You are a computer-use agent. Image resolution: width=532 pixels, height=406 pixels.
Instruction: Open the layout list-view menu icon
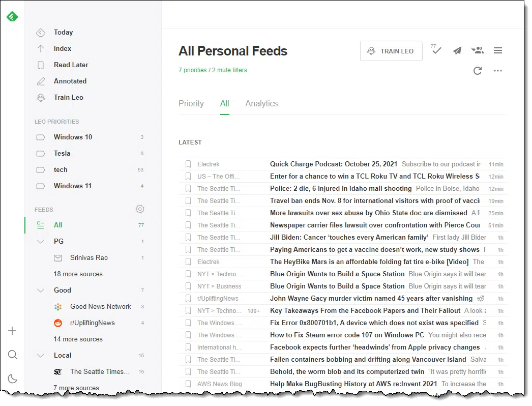498,50
